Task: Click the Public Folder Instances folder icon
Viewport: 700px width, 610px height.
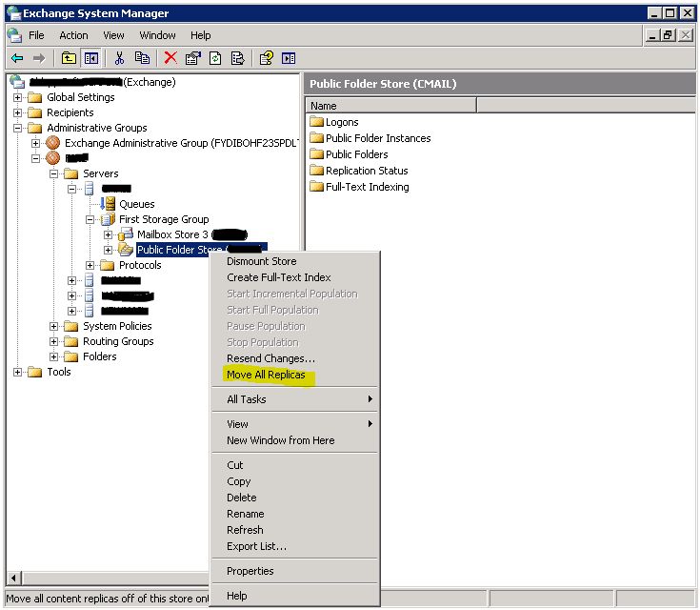Action: coord(316,137)
